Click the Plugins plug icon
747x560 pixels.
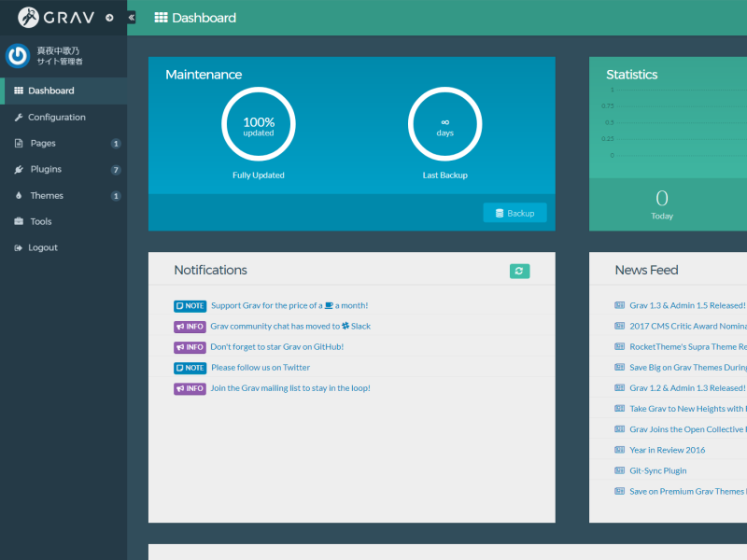(19, 170)
